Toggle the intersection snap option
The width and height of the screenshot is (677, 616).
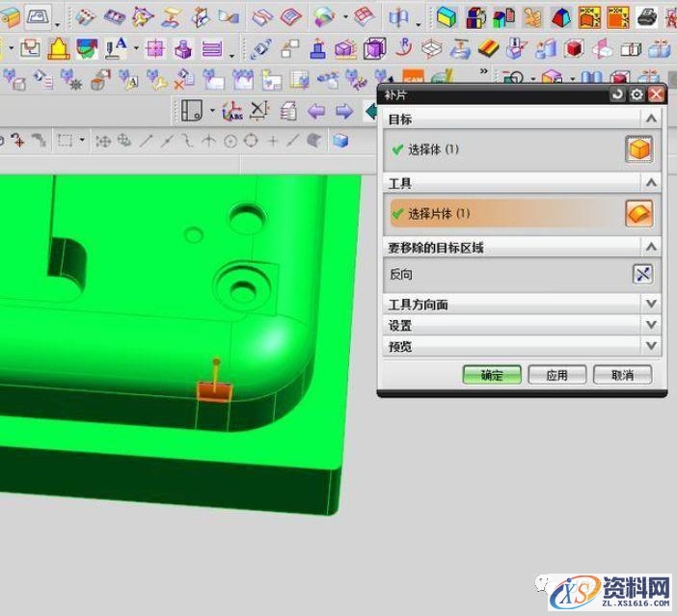point(209,141)
